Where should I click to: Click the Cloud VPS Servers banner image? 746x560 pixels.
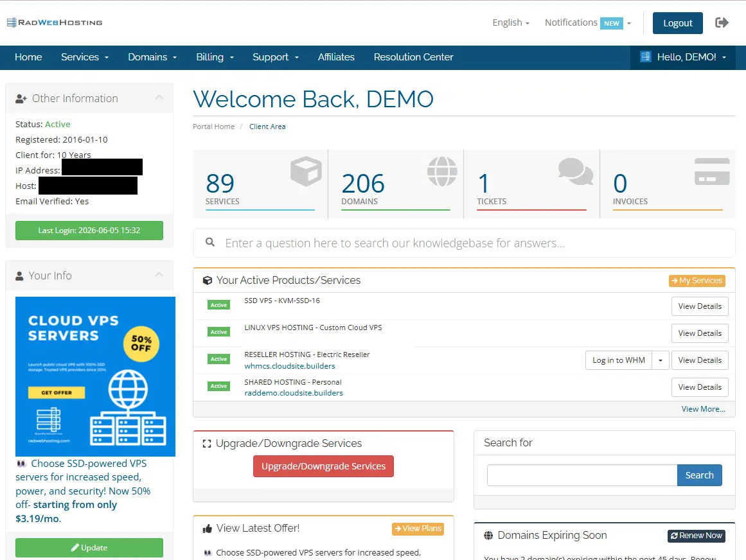95,376
